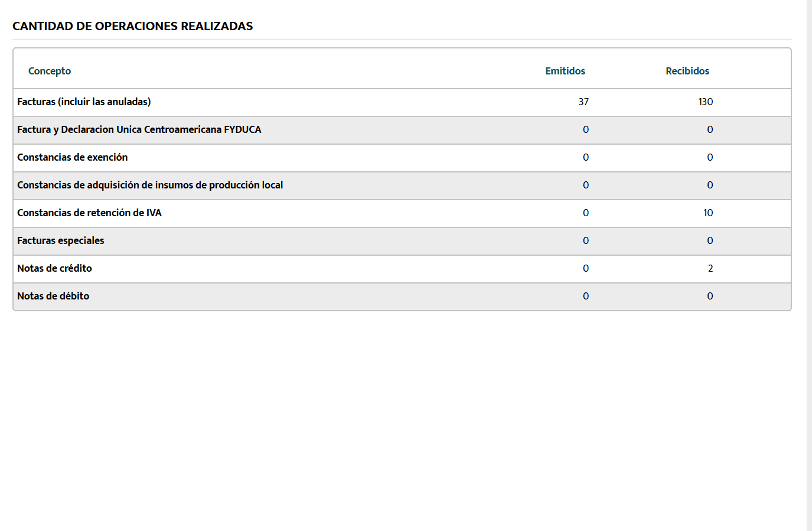This screenshot has width=812, height=531.
Task: Click the Constancias de exención row
Action: [x=73, y=157]
